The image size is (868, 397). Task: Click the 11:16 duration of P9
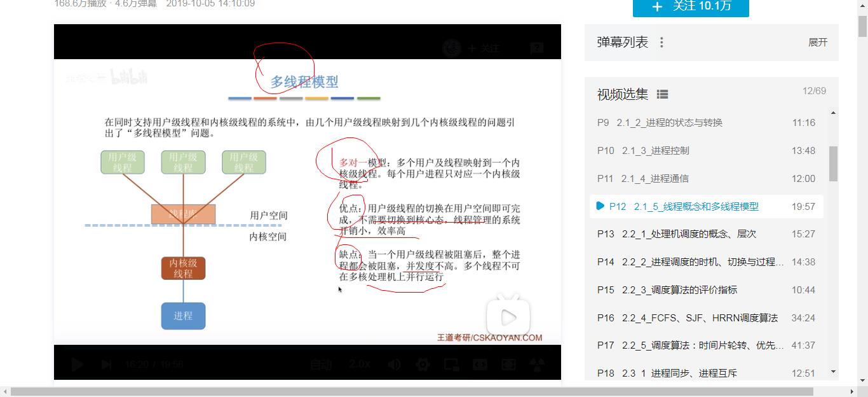(x=804, y=123)
